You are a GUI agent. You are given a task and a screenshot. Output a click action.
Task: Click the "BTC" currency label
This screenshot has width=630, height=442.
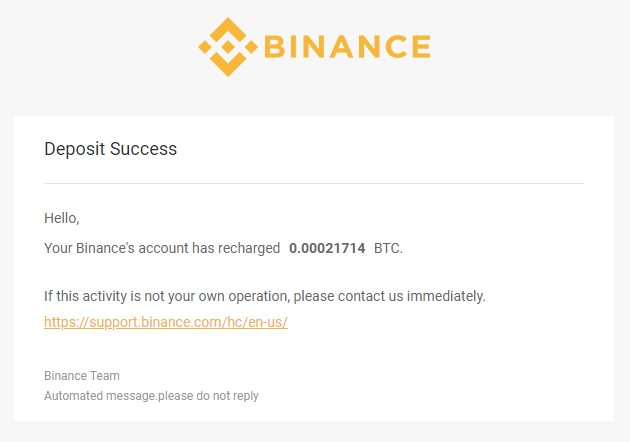[x=388, y=248]
